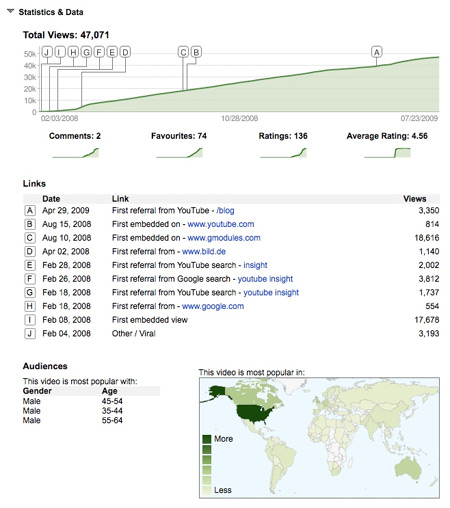Image resolution: width=450 pixels, height=508 pixels.
Task: Select chart marker G
Action: [x=86, y=52]
